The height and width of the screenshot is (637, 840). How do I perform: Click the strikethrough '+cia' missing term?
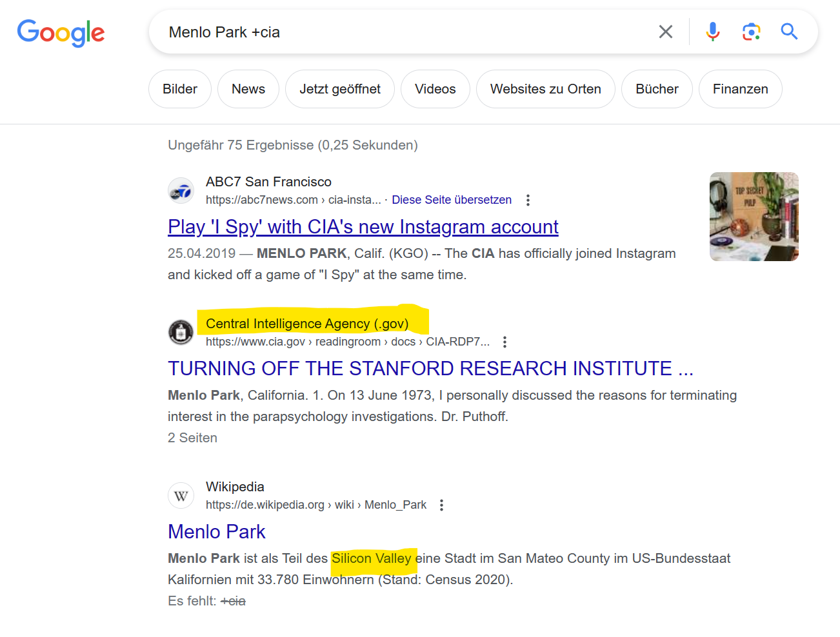point(233,601)
